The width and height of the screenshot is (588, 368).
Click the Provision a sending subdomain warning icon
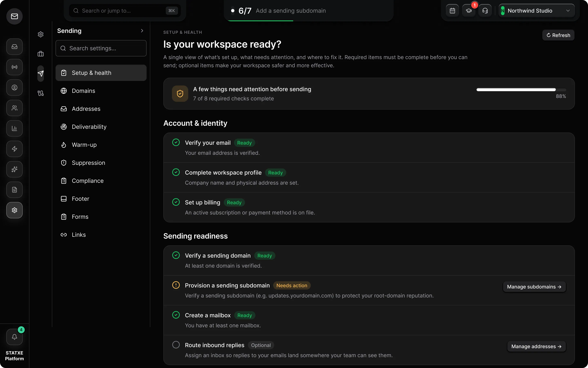tap(176, 285)
